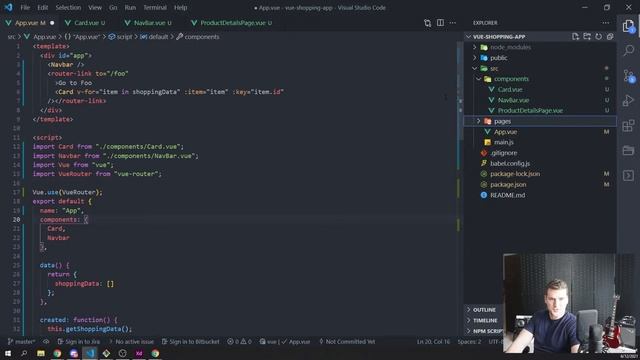This screenshot has height=360, width=640.
Task: Open Card.vue in the Explorer tree
Action: [x=510, y=89]
